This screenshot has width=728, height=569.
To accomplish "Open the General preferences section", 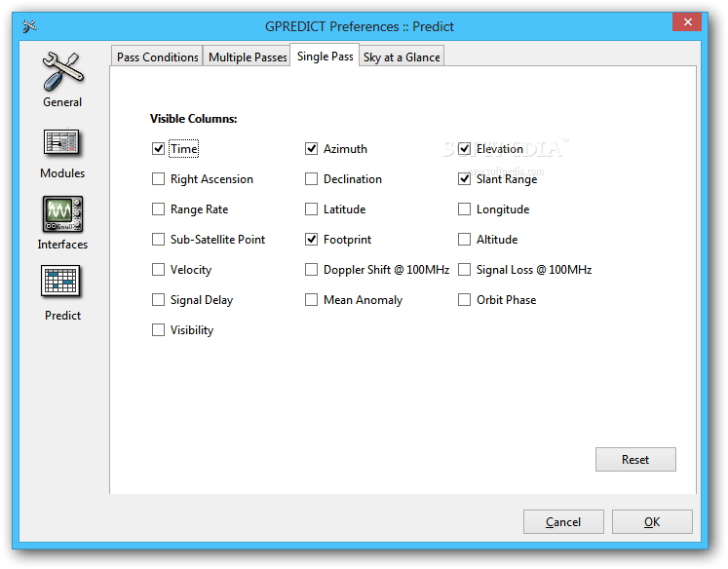I will click(x=62, y=80).
